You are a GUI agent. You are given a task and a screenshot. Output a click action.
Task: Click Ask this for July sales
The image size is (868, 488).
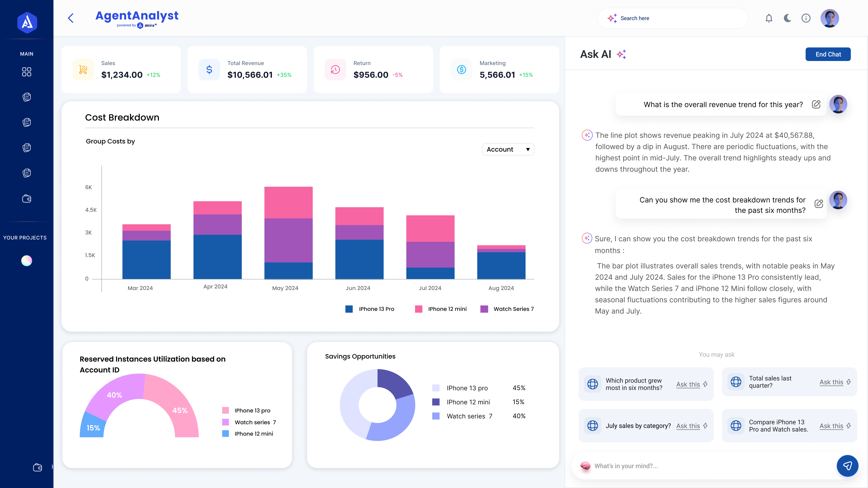pos(688,426)
